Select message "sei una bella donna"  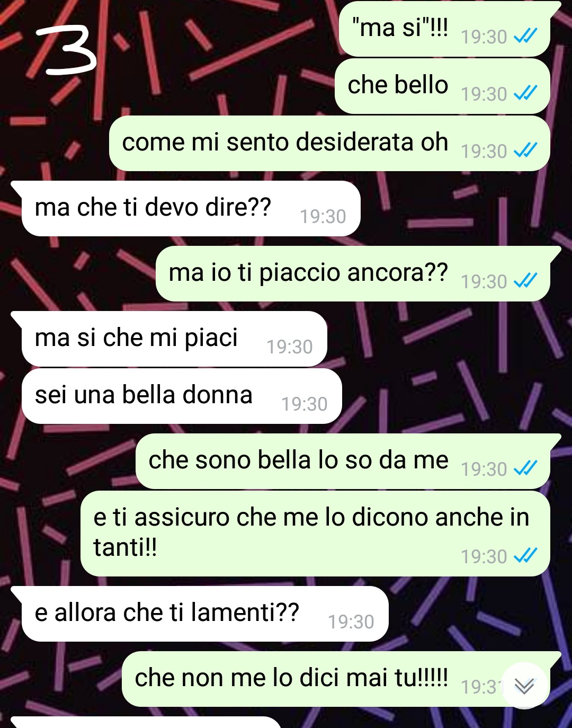(x=182, y=396)
